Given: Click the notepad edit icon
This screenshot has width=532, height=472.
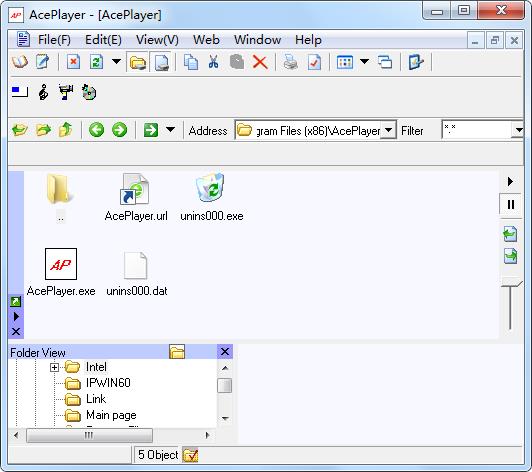Looking at the screenshot, I should click(x=42, y=62).
